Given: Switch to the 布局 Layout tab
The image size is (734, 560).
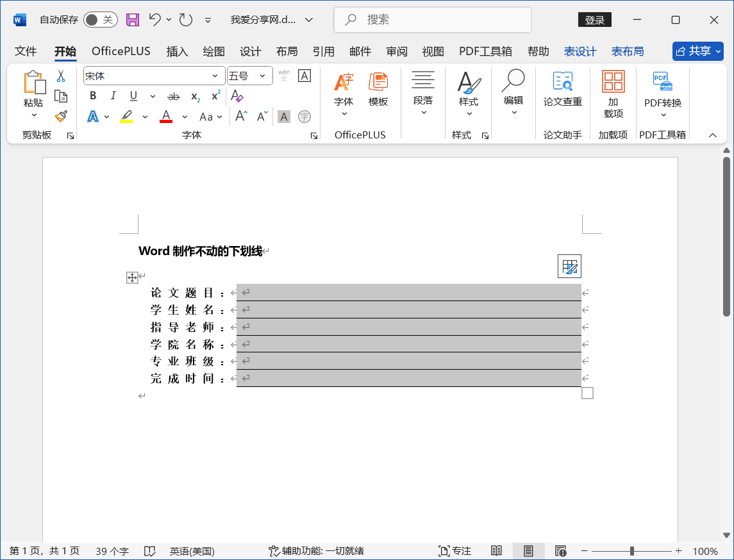Looking at the screenshot, I should (287, 51).
